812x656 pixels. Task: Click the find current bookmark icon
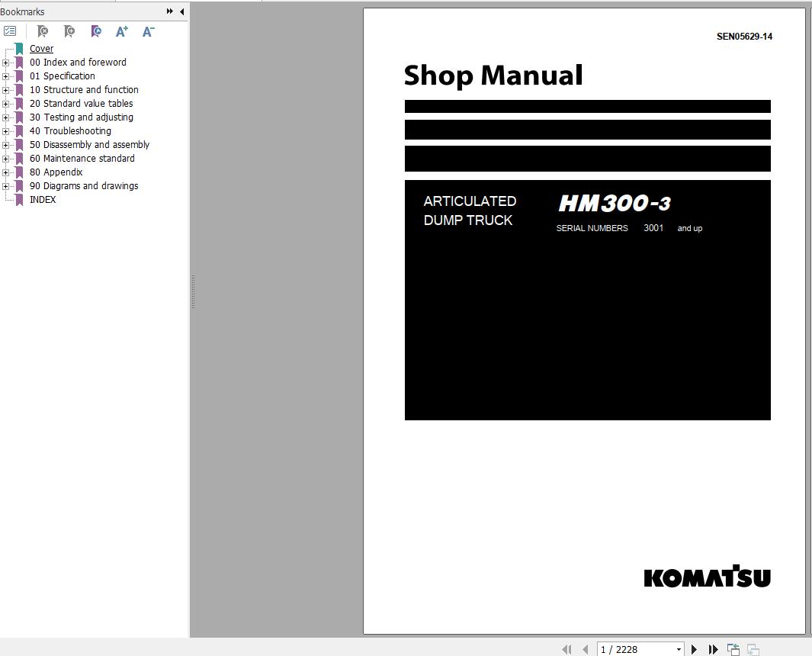[x=96, y=31]
